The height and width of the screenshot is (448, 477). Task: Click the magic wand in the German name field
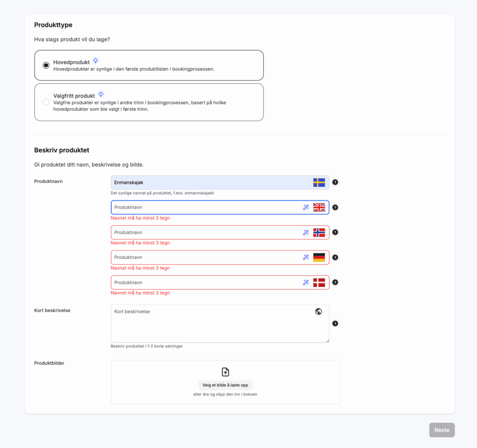pos(306,257)
